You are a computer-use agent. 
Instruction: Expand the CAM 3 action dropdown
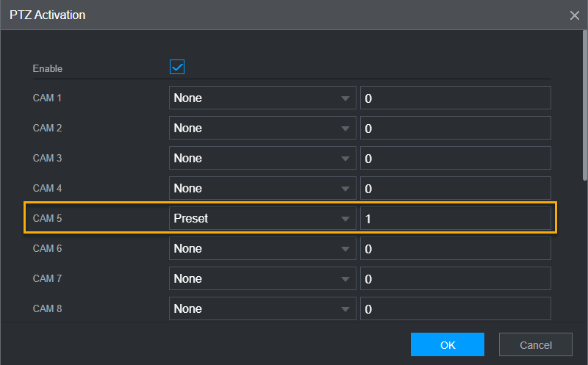pyautogui.click(x=262, y=158)
